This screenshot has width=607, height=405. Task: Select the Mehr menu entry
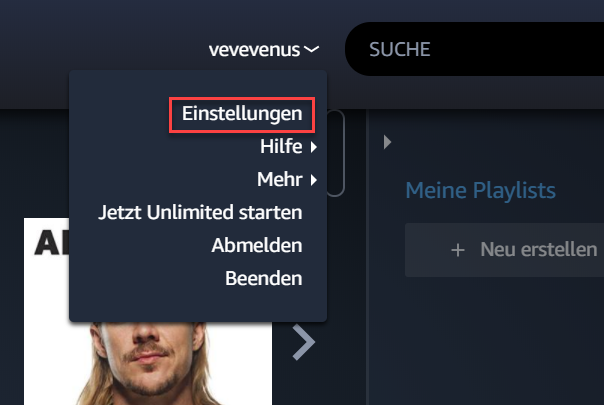279,180
